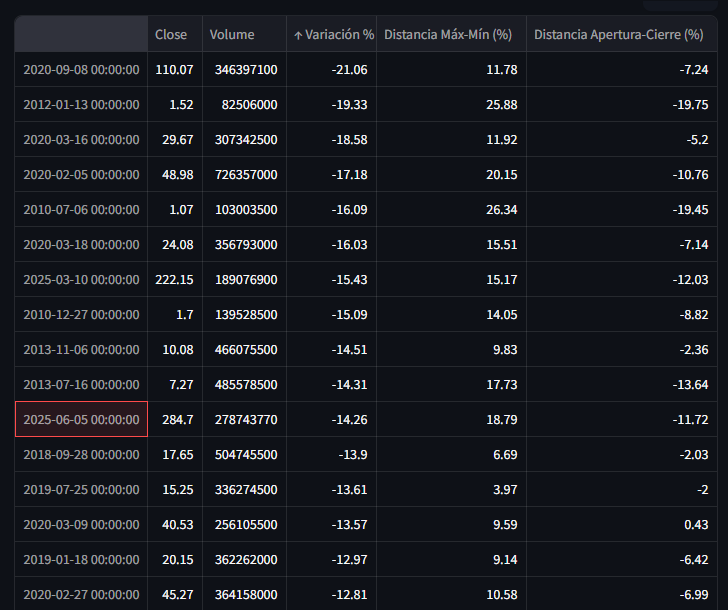Click the Apertura-Cierre value 0.43
This screenshot has height=610, width=728.
(x=622, y=525)
